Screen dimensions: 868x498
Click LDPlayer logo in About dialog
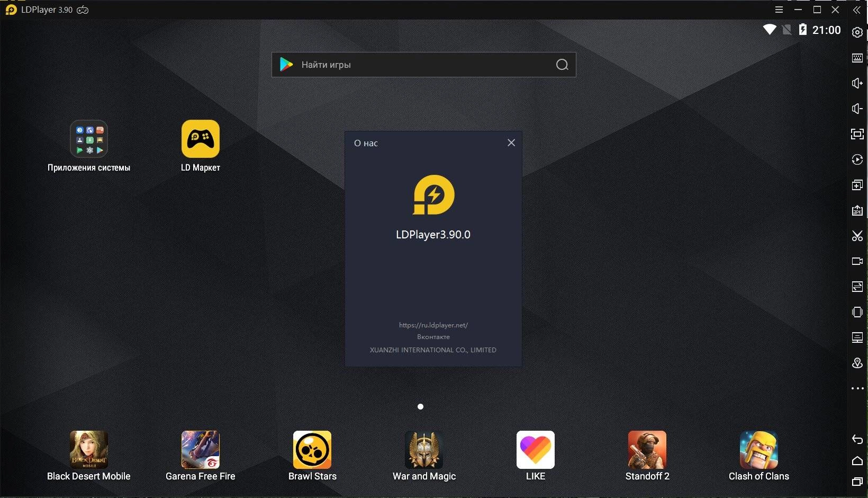tap(433, 195)
